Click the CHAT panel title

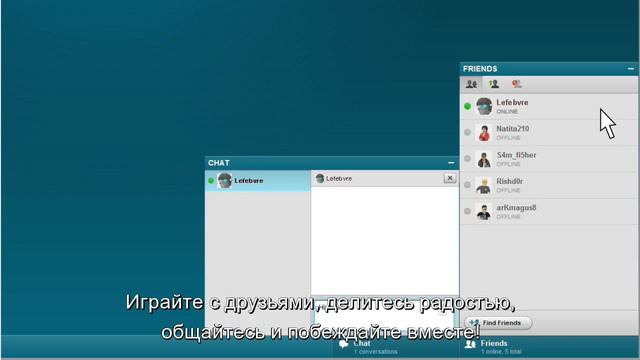tap(219, 163)
